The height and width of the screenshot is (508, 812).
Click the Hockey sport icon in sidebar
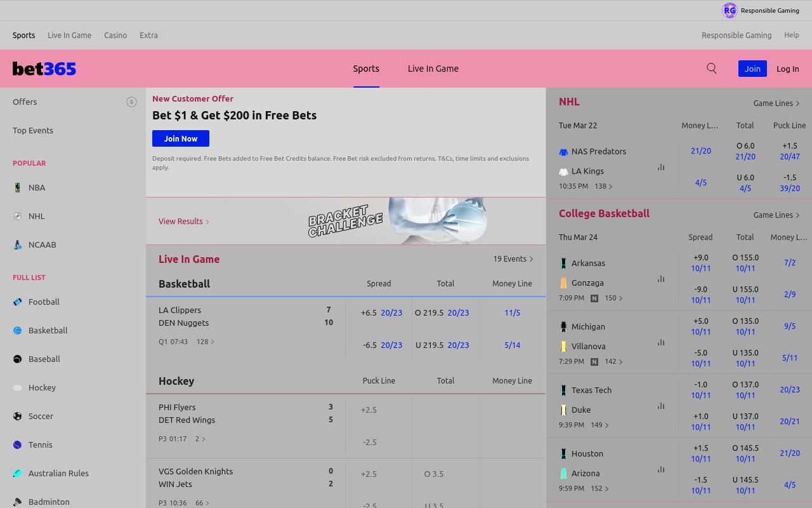(18, 387)
